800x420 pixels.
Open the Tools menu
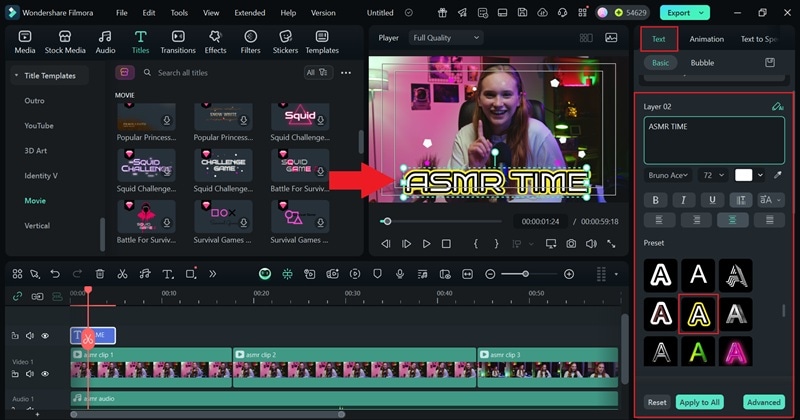(179, 13)
